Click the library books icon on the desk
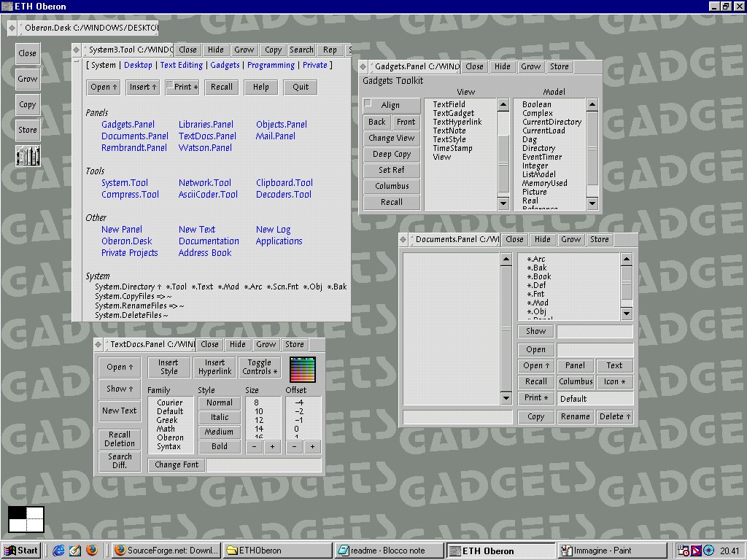This screenshot has height=560, width=747. pyautogui.click(x=28, y=156)
